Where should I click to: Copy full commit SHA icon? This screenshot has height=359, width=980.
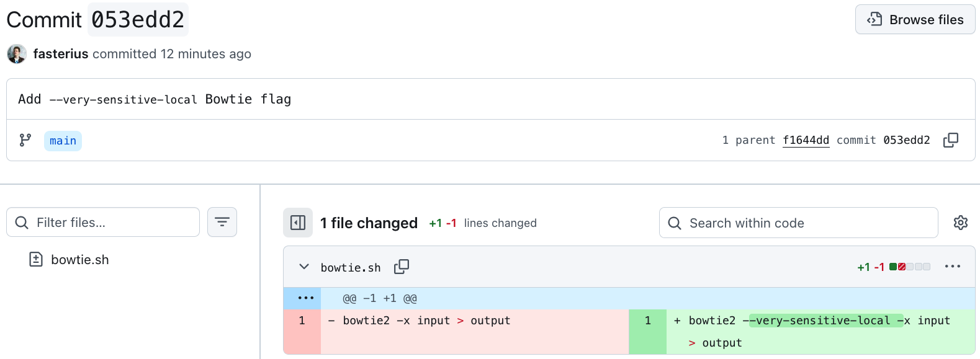(x=950, y=140)
